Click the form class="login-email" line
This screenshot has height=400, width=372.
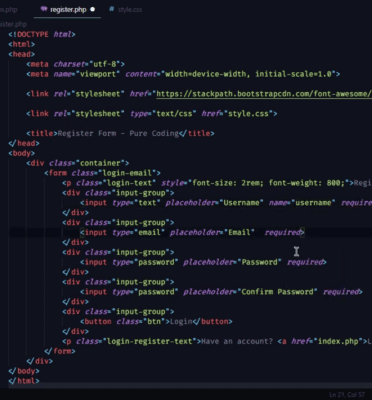[103, 173]
